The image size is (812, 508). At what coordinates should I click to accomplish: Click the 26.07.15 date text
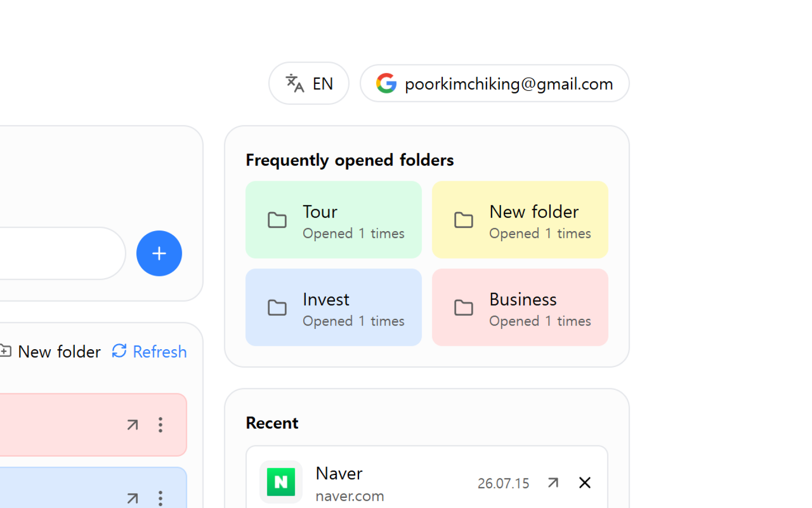pos(503,483)
